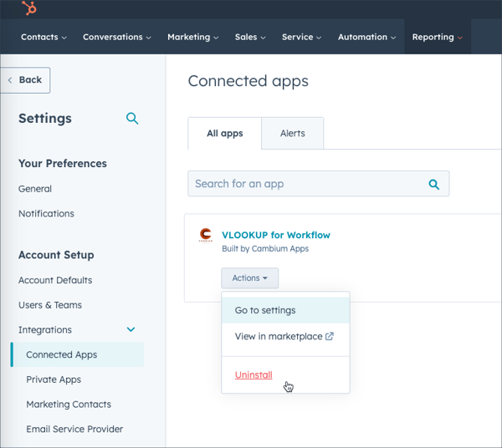Click the Built by Cambium Apps text
The height and width of the screenshot is (448, 502).
[x=265, y=249]
